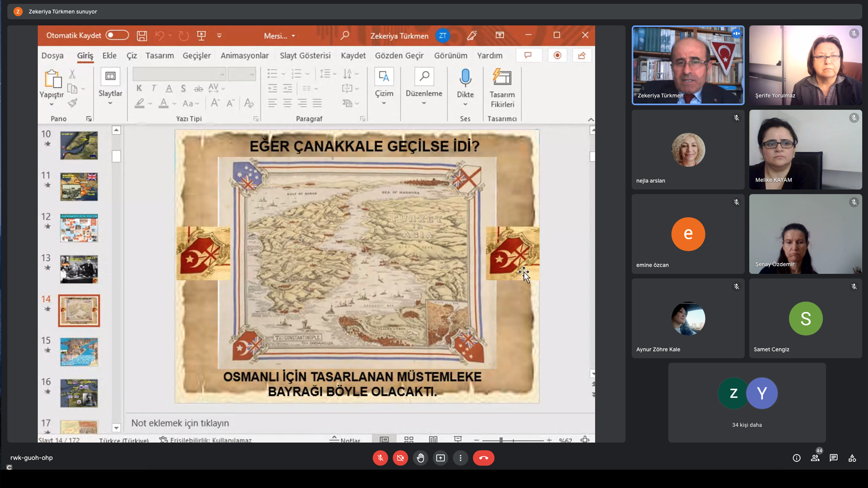Click the share icon in ribbon header
Viewport: 868px width, 488px height.
[x=582, y=56]
